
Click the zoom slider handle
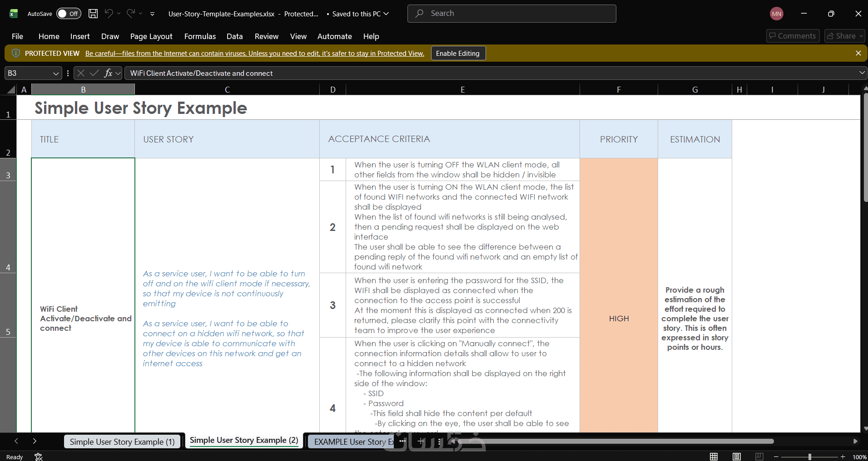click(809, 457)
